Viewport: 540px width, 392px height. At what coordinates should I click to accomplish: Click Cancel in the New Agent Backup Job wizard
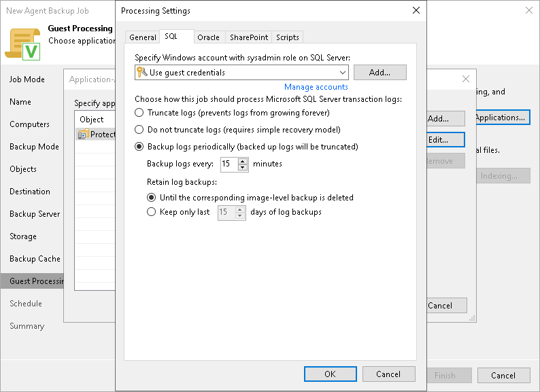[x=503, y=376]
